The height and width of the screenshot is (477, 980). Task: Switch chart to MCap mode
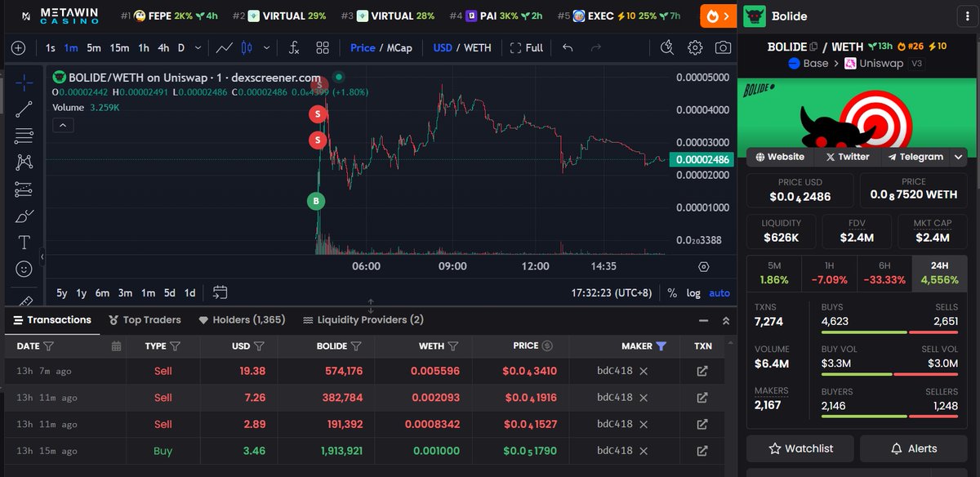pos(399,47)
